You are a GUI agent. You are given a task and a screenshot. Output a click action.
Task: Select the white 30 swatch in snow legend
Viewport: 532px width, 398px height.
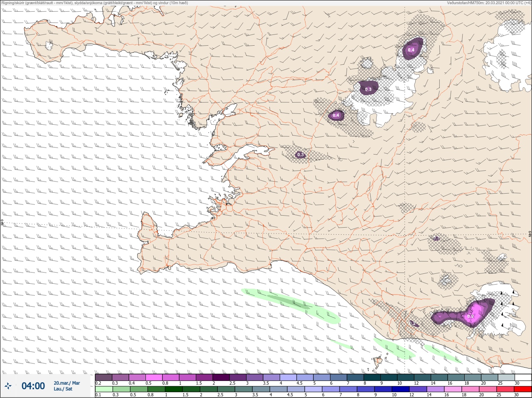(x=522, y=377)
